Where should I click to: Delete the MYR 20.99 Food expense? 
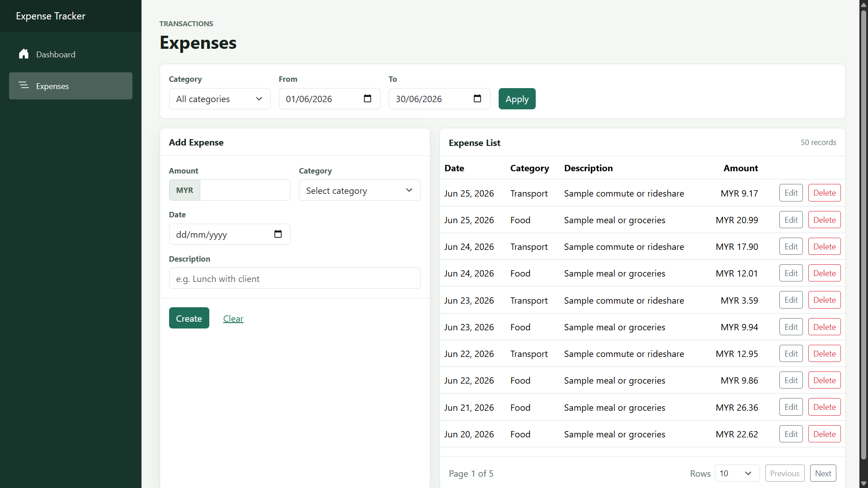coord(825,220)
